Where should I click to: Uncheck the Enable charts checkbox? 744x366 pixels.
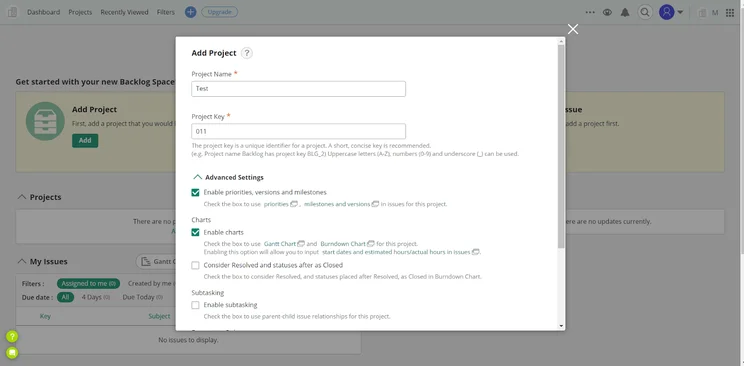[195, 233]
